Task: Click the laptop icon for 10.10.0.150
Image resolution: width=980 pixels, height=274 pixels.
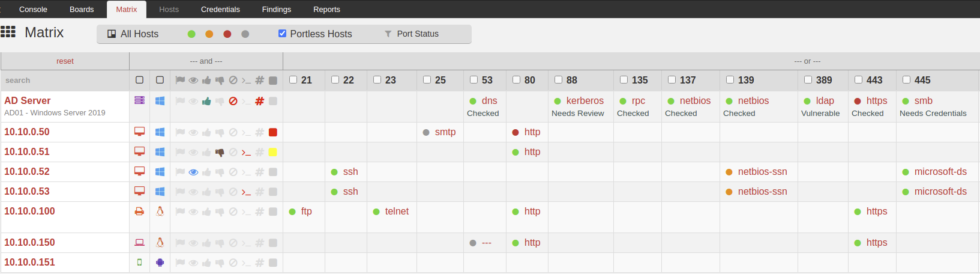Action: coord(139,242)
